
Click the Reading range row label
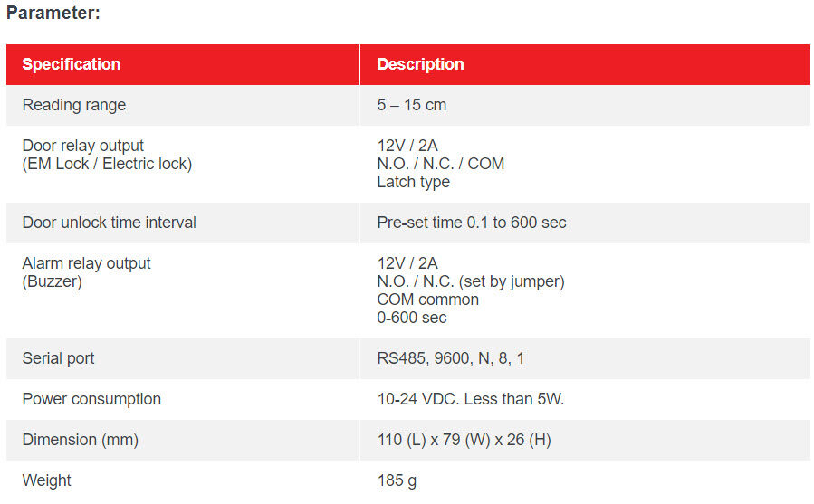tap(74, 105)
